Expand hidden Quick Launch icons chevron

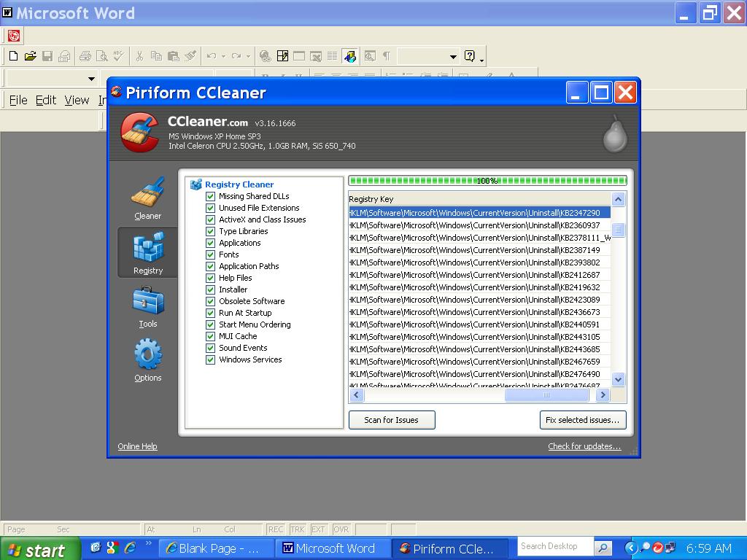point(149,542)
